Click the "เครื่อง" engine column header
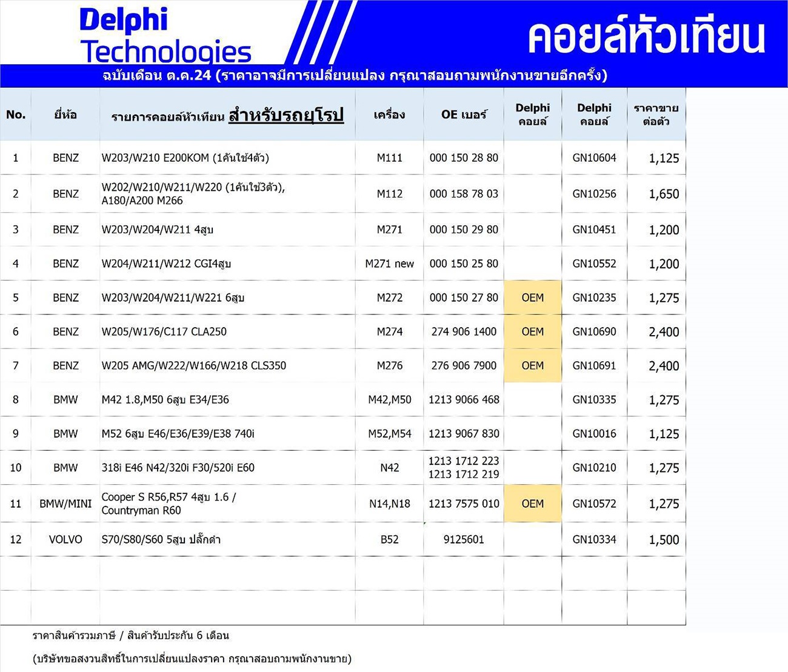 pyautogui.click(x=390, y=115)
